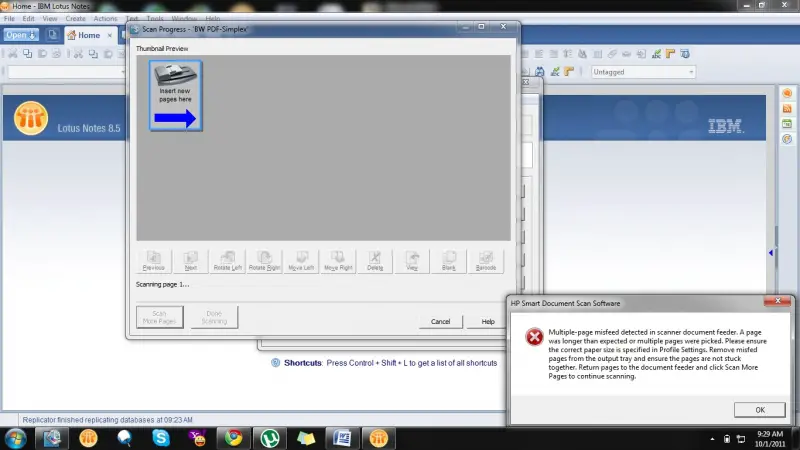Click the Previous page icon
The image size is (800, 450).
[x=154, y=261]
